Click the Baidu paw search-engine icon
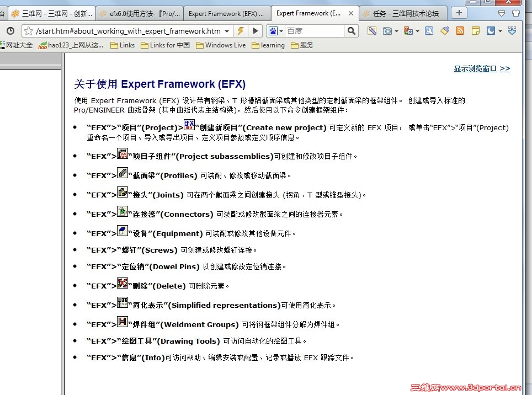Screen dimensions: 532x395 [273, 31]
